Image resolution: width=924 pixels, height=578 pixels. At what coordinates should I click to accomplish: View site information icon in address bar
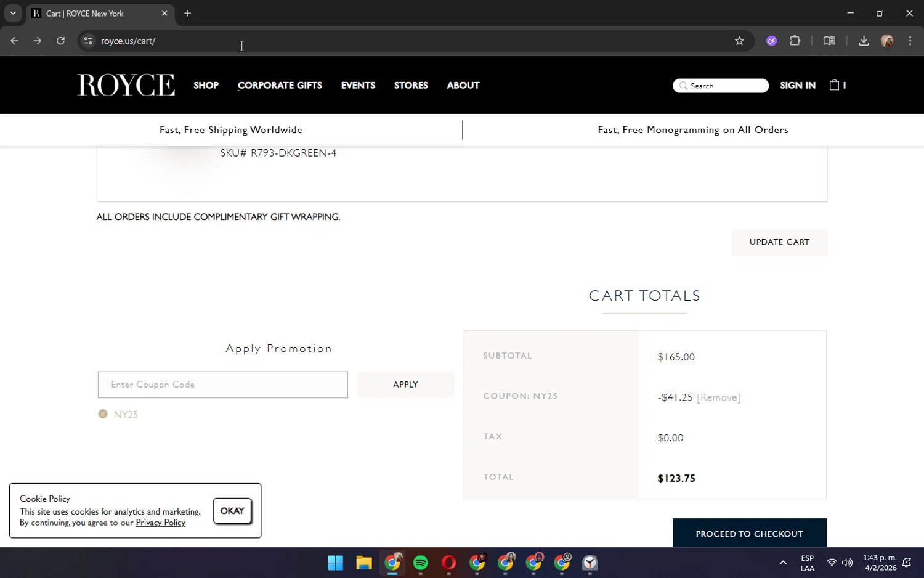[88, 41]
